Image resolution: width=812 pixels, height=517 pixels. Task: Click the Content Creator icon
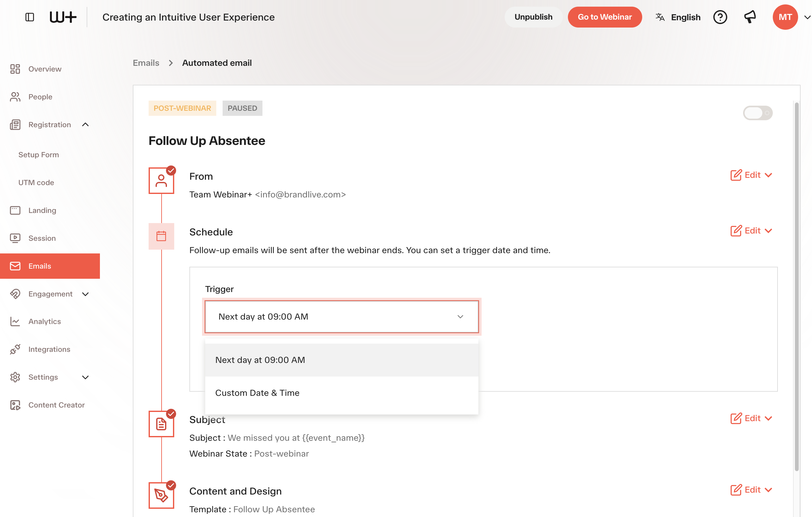(x=15, y=405)
